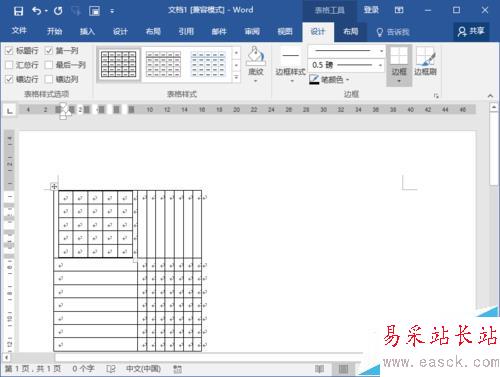
Task: Click the 告诉我 search box
Action: point(393,32)
